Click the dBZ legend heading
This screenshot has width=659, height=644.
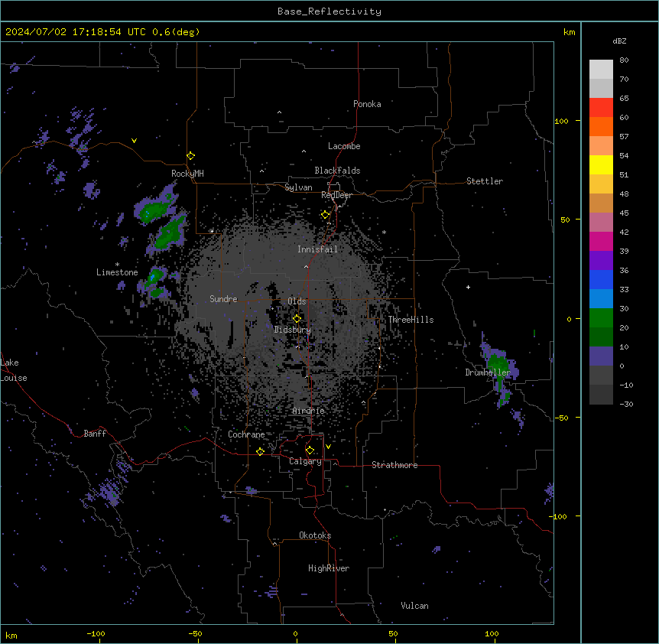tap(619, 41)
